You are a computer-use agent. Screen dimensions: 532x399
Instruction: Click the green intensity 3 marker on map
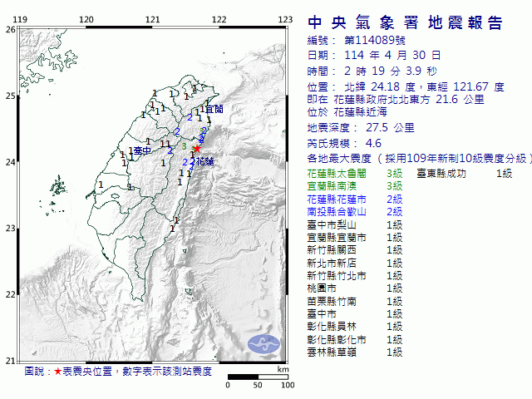[x=184, y=145]
